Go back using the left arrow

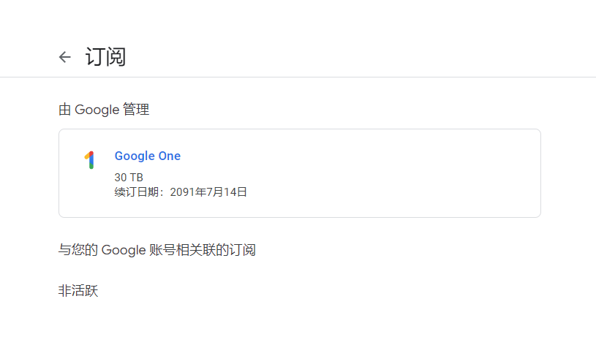(65, 57)
